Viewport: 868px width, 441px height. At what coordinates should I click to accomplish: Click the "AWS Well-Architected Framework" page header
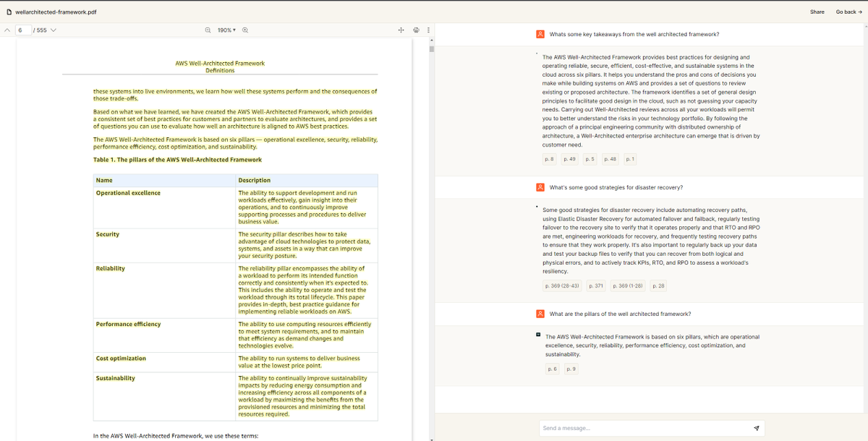(x=220, y=64)
